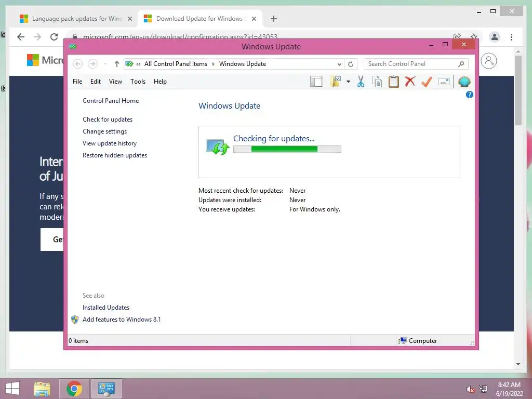Expand the address bar history dropdown
The width and height of the screenshot is (532, 399).
[x=339, y=64]
